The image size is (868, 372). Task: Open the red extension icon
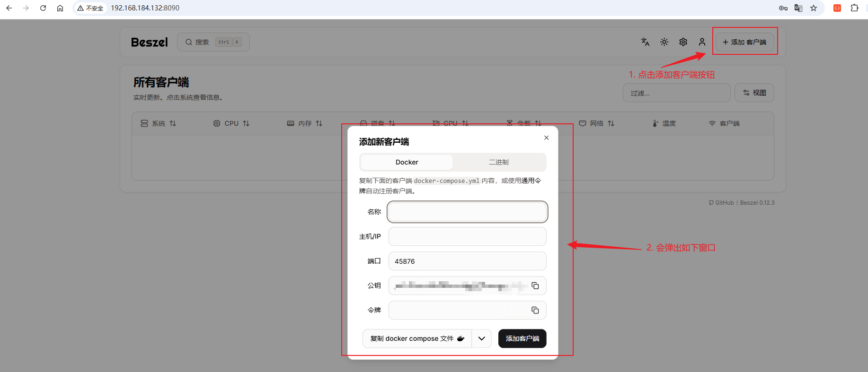(x=837, y=8)
